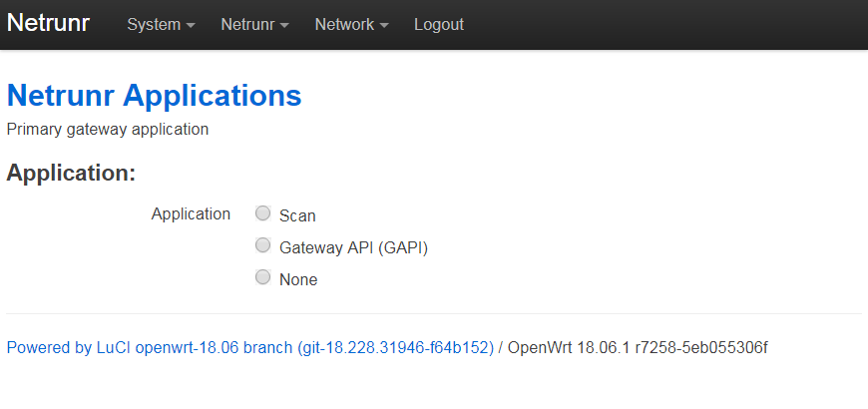Viewport: 868px width, 409px height.
Task: Click Logout in the top navigation
Action: [x=439, y=24]
